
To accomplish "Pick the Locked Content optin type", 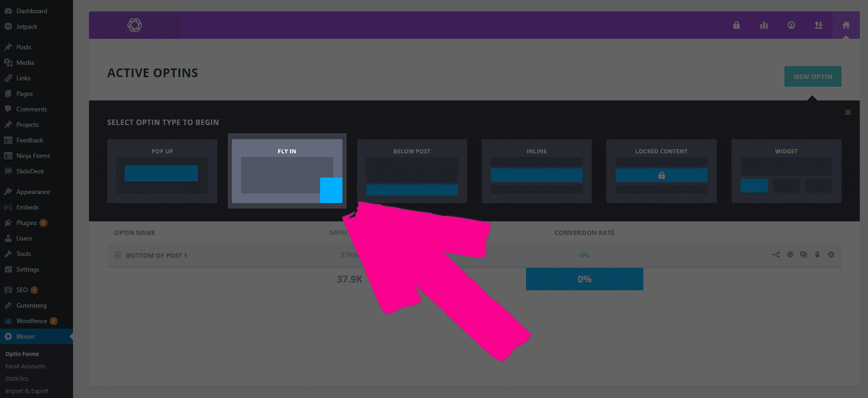I will coord(662,171).
